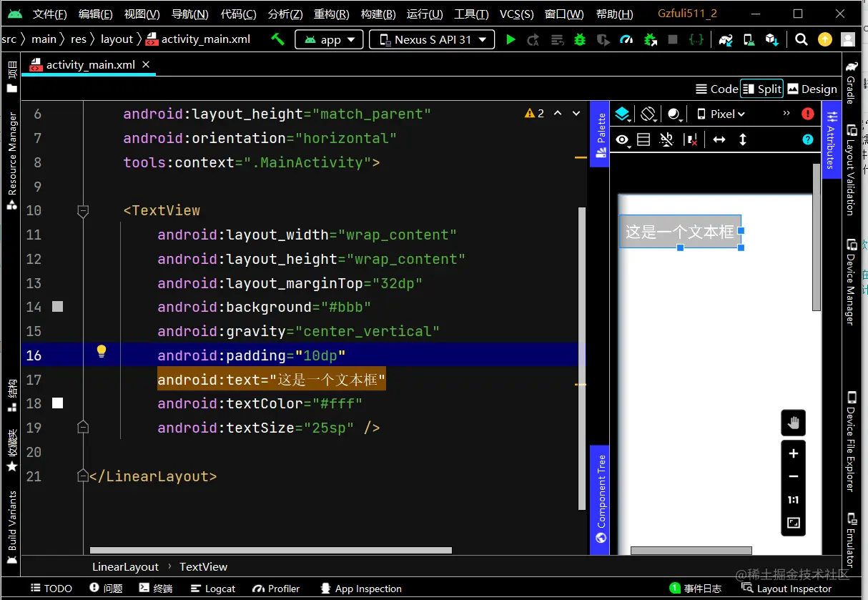This screenshot has width=868, height=600.
Task: Click the green Debug bug icon
Action: coord(580,39)
